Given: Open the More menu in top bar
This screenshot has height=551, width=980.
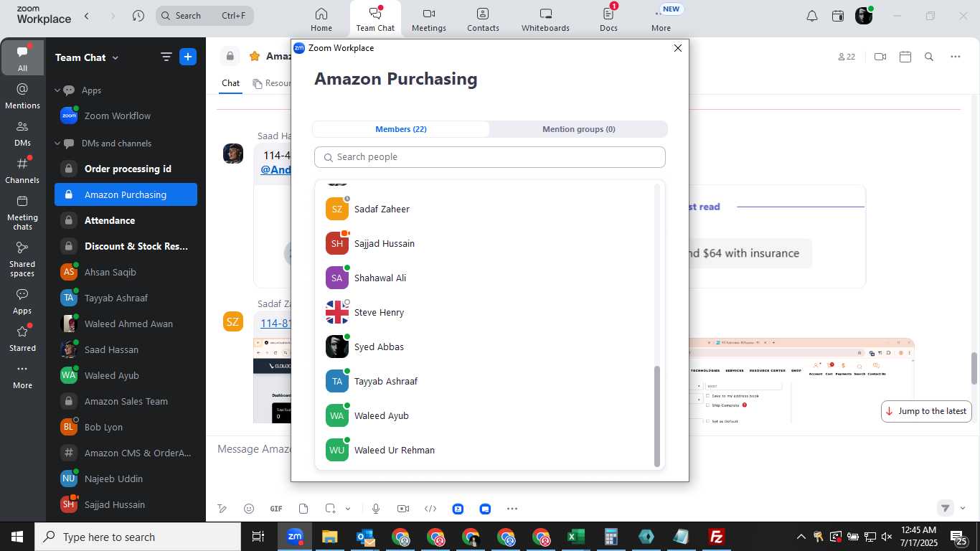Looking at the screenshot, I should [661, 19].
